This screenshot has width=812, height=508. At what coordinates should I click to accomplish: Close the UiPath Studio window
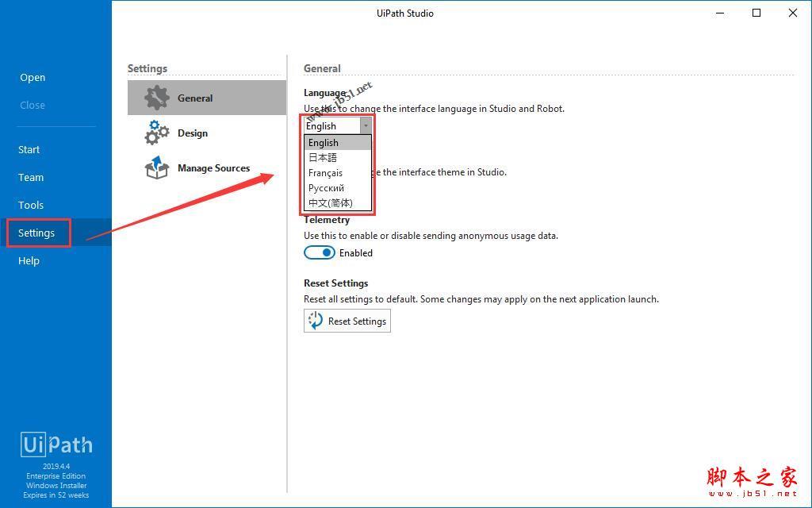793,13
